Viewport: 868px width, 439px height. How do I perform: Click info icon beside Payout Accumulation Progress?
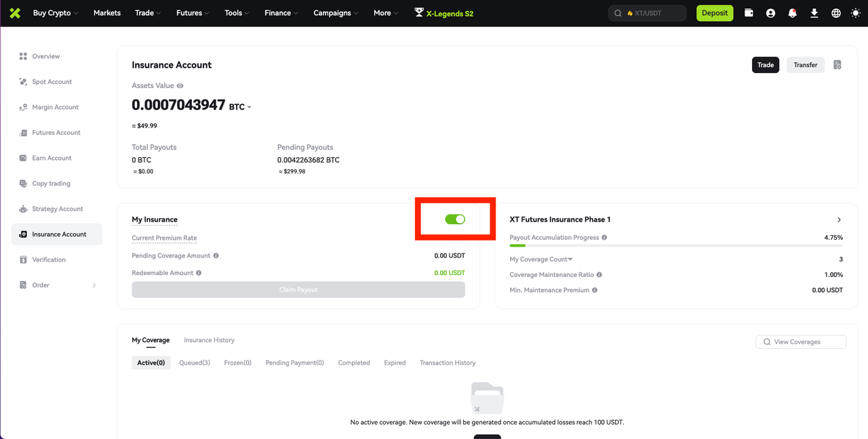click(604, 238)
